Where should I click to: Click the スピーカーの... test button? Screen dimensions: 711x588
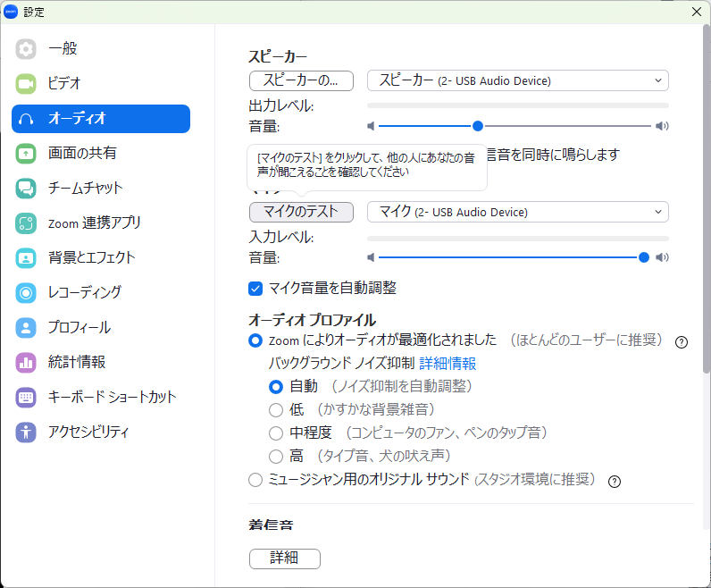click(301, 80)
